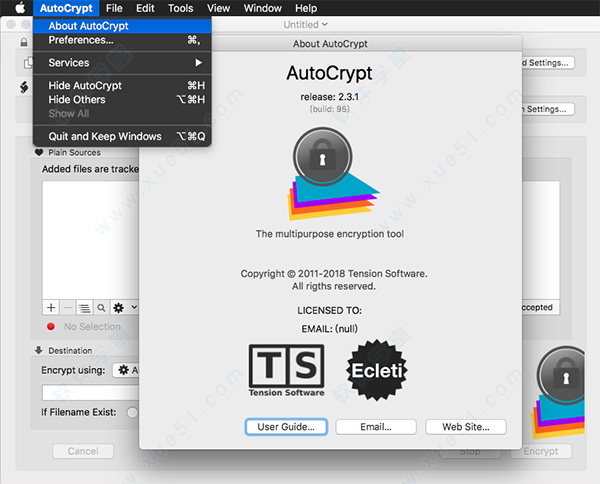This screenshot has height=484, width=600.
Task: Expand the Services submenu arrow
Action: coord(198,62)
